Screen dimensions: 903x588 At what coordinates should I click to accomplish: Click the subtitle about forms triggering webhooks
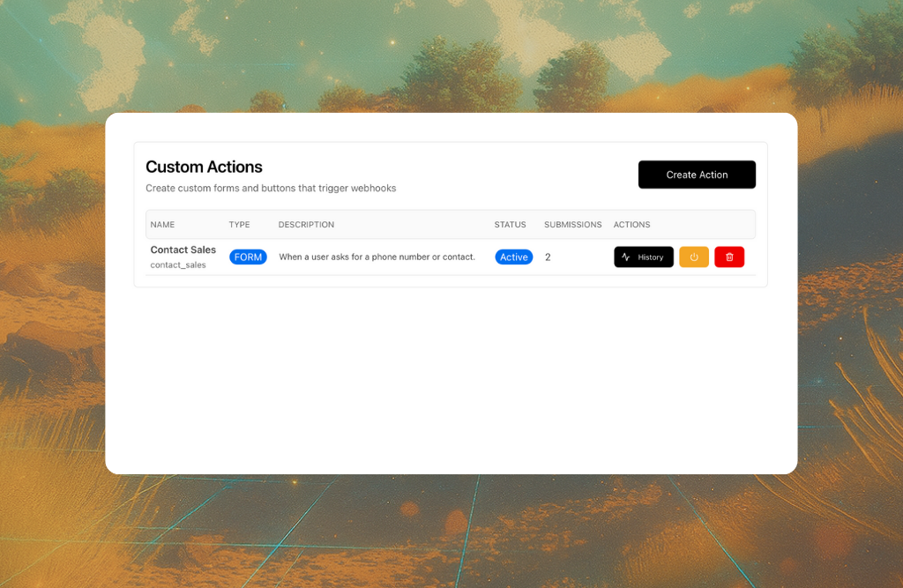coord(270,189)
